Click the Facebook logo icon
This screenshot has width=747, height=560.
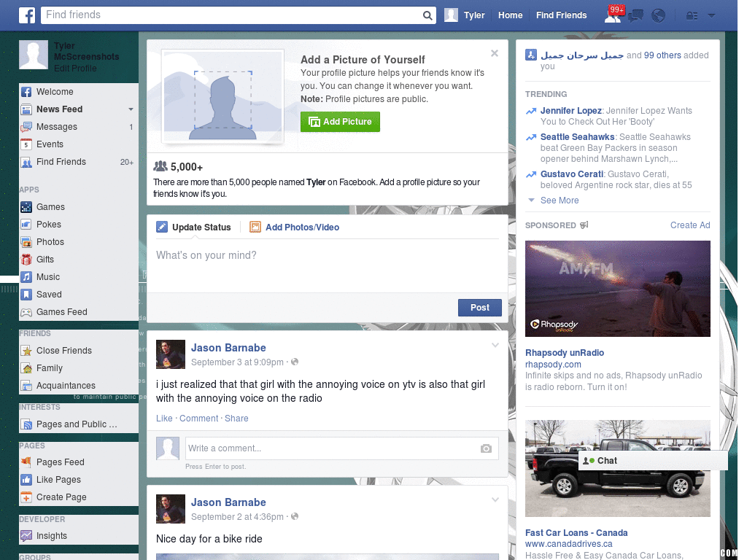pos(27,15)
